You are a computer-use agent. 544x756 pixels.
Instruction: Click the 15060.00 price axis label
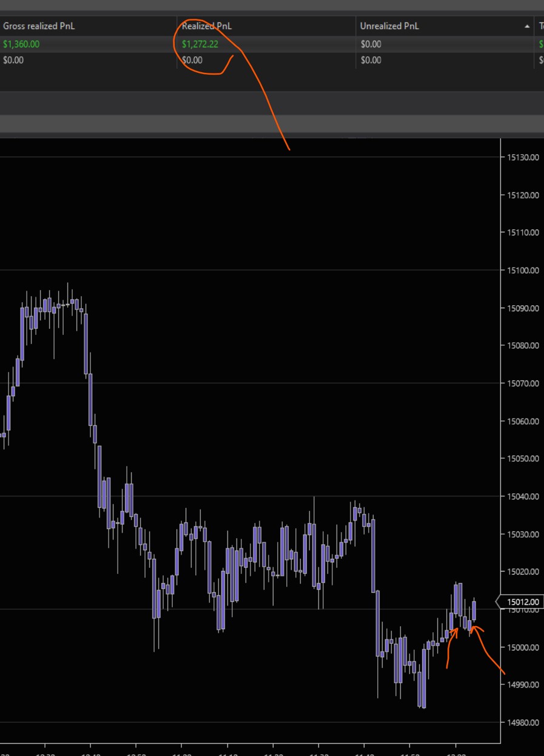pyautogui.click(x=522, y=421)
